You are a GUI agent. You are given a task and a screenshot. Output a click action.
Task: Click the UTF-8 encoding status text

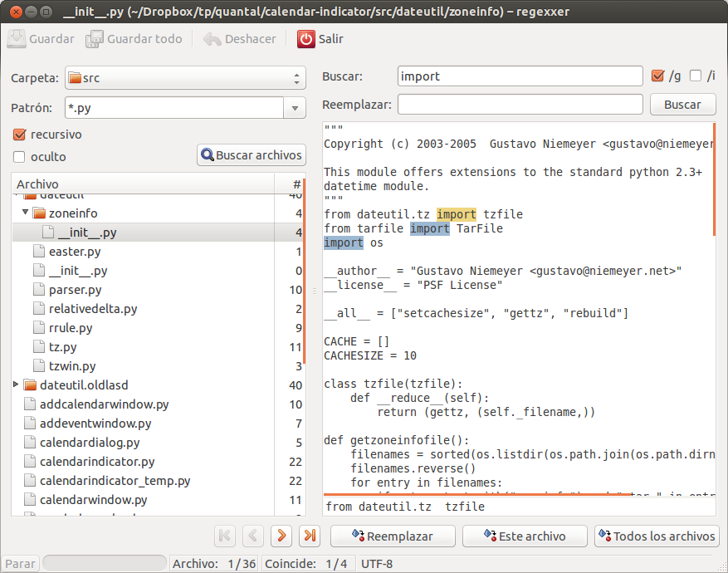coord(377,564)
